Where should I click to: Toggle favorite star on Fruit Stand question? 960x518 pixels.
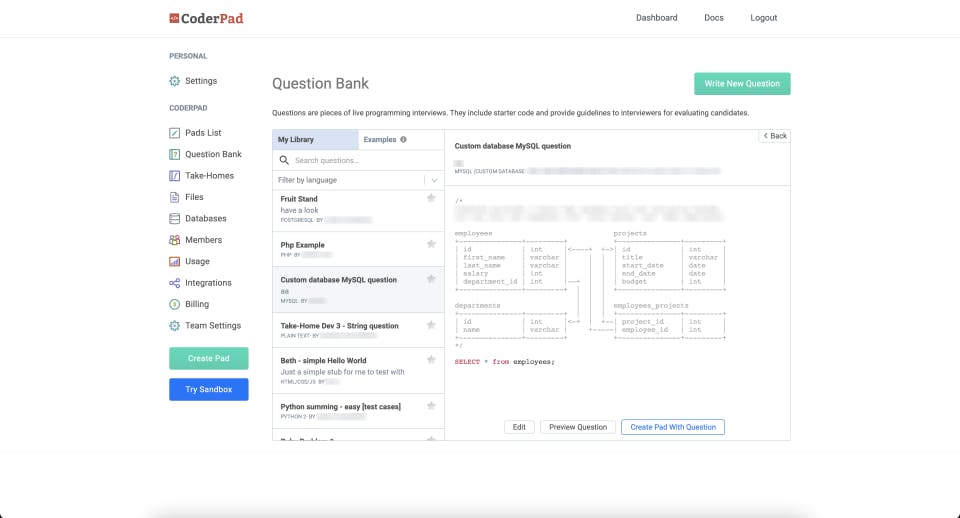[x=431, y=198]
